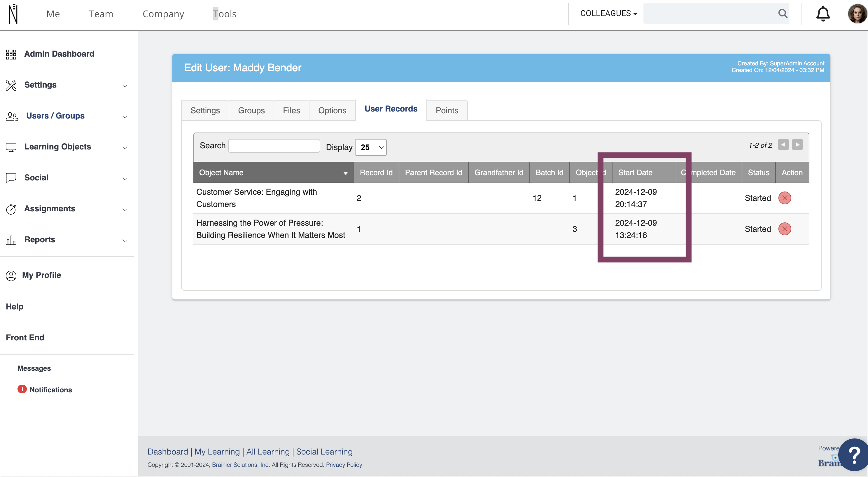Click the My Profile person icon
Image resolution: width=868 pixels, height=477 pixels.
tap(11, 275)
